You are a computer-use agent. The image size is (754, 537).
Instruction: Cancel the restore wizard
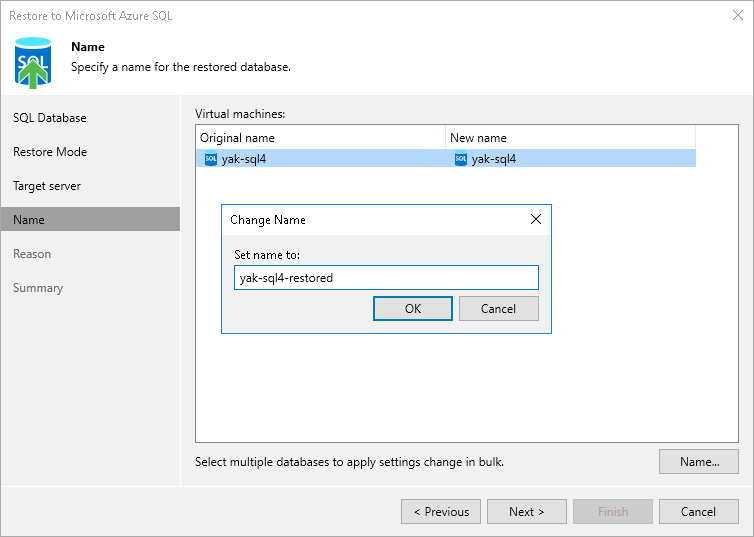[x=699, y=512]
